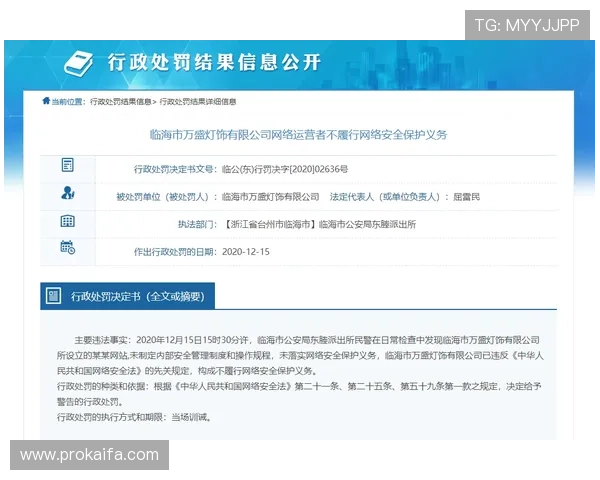Click the book logo icon in the header
Viewport: 600px width, 480px height.
78,63
